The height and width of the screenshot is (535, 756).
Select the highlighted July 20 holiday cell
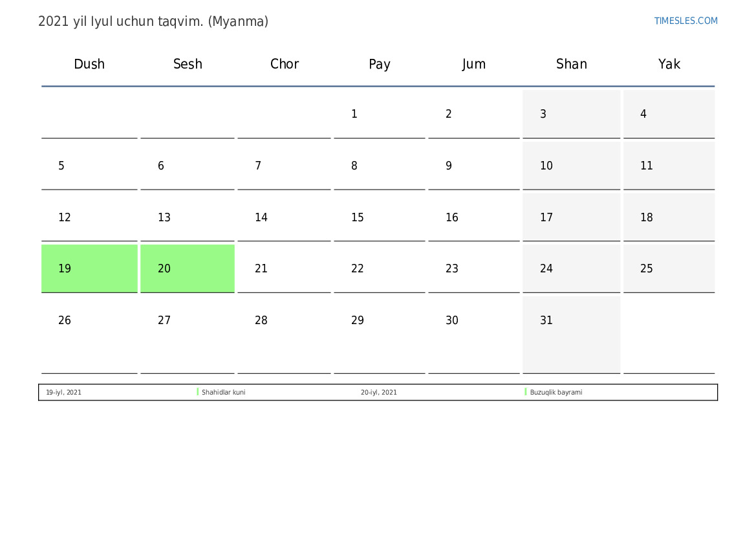click(188, 268)
